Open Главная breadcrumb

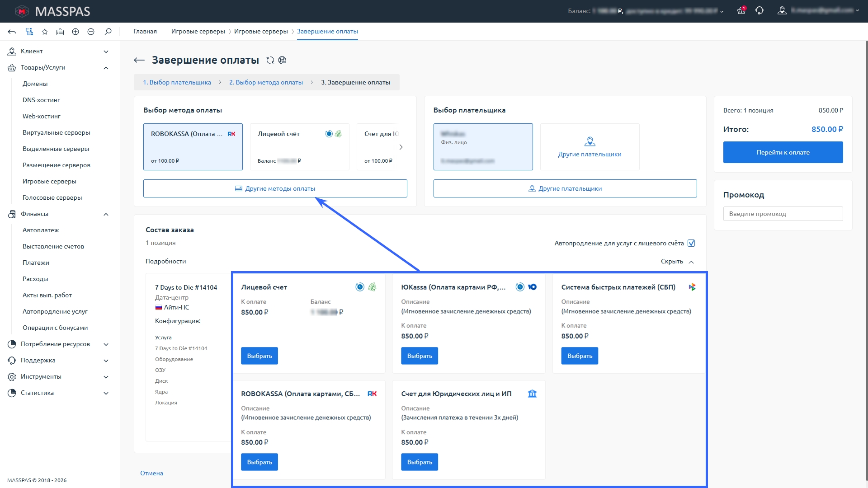145,32
